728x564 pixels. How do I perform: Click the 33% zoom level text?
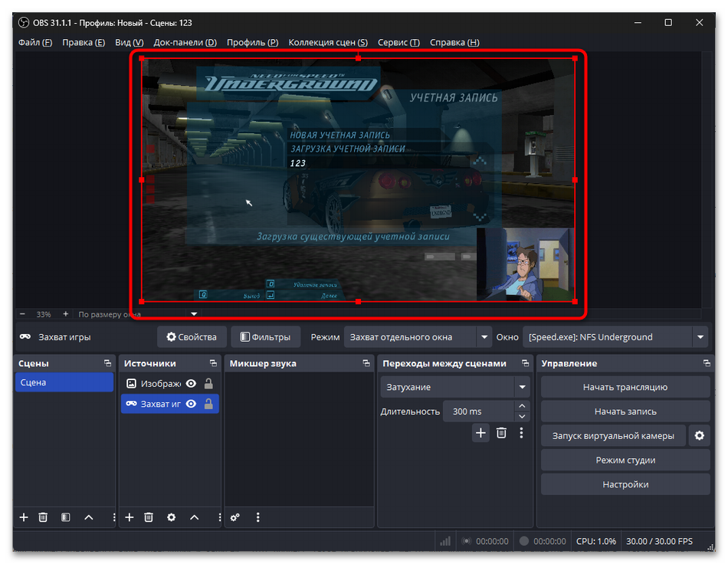[44, 314]
